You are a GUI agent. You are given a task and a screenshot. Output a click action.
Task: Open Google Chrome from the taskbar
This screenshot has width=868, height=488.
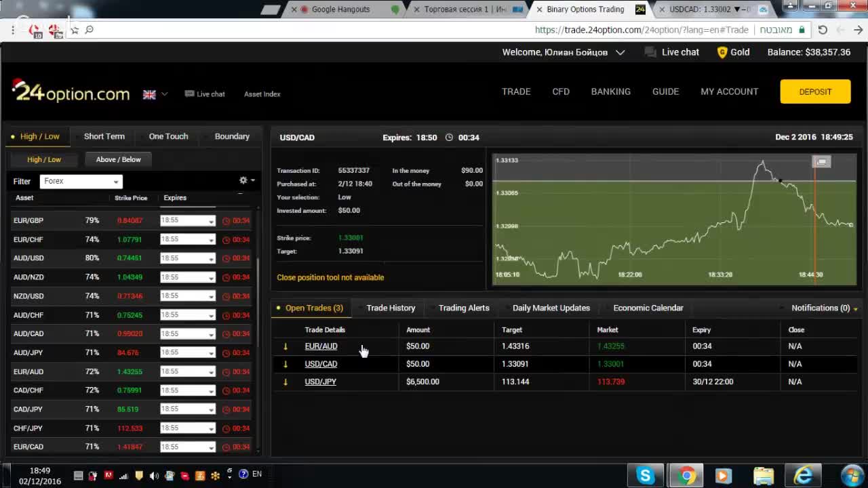click(x=686, y=476)
